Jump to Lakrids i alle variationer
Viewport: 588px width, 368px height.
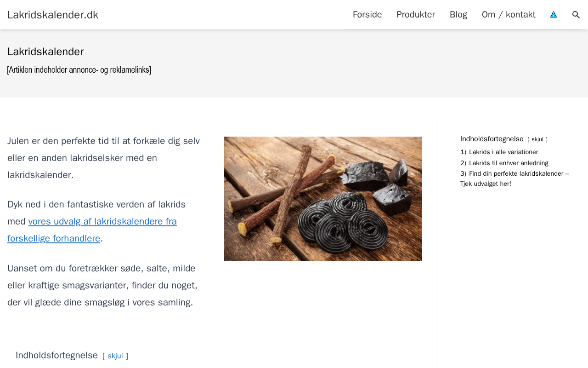[503, 152]
